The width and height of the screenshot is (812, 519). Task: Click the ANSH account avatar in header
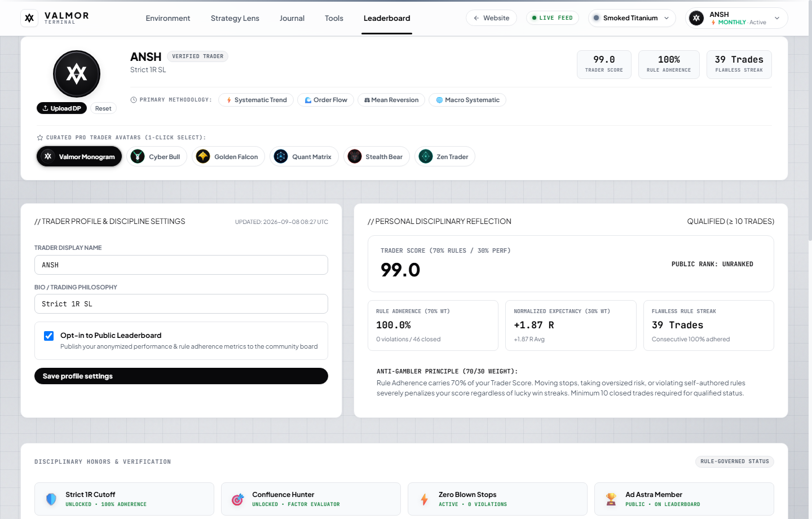tap(696, 18)
